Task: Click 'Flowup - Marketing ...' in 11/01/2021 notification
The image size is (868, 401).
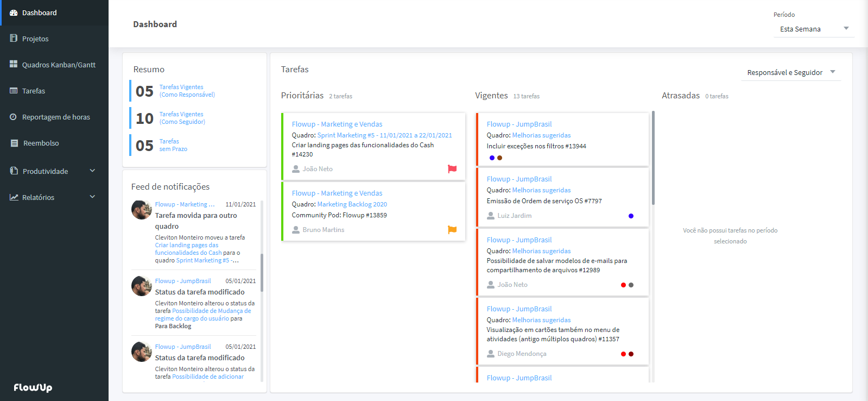Action: [x=185, y=204]
